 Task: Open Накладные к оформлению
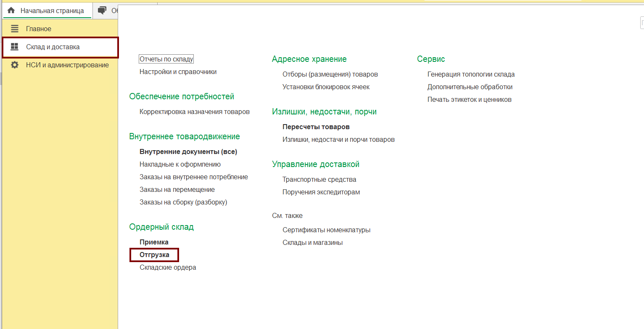click(180, 164)
